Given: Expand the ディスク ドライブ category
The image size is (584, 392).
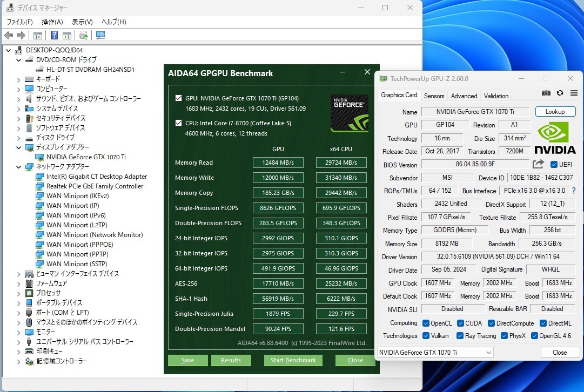Looking at the screenshot, I should tap(18, 138).
